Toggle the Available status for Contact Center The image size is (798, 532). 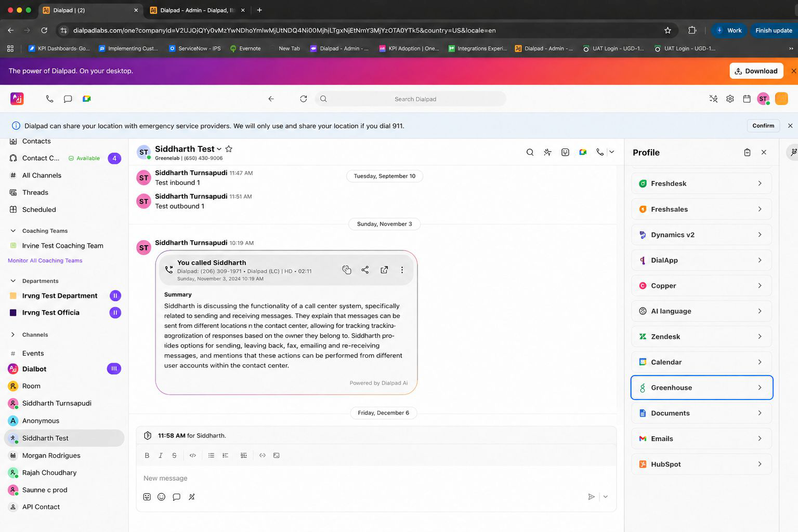click(x=84, y=158)
